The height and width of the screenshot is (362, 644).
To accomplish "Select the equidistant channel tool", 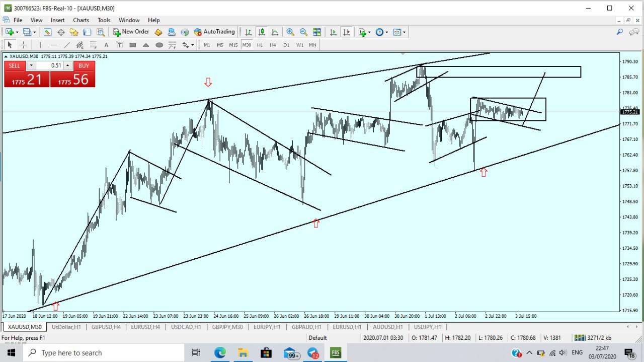I will tap(80, 45).
